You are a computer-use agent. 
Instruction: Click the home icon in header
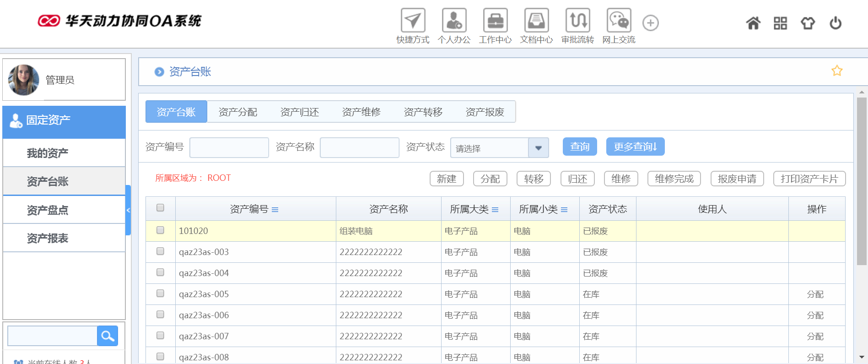pyautogui.click(x=753, y=23)
